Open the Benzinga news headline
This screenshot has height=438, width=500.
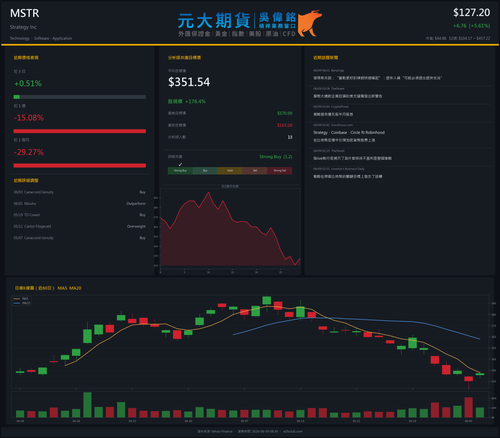pos(377,78)
